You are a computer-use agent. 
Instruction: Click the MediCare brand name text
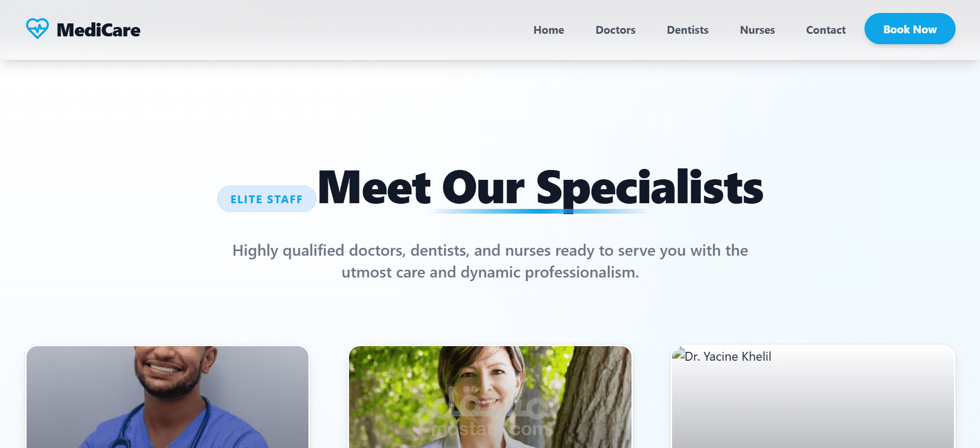pos(98,30)
